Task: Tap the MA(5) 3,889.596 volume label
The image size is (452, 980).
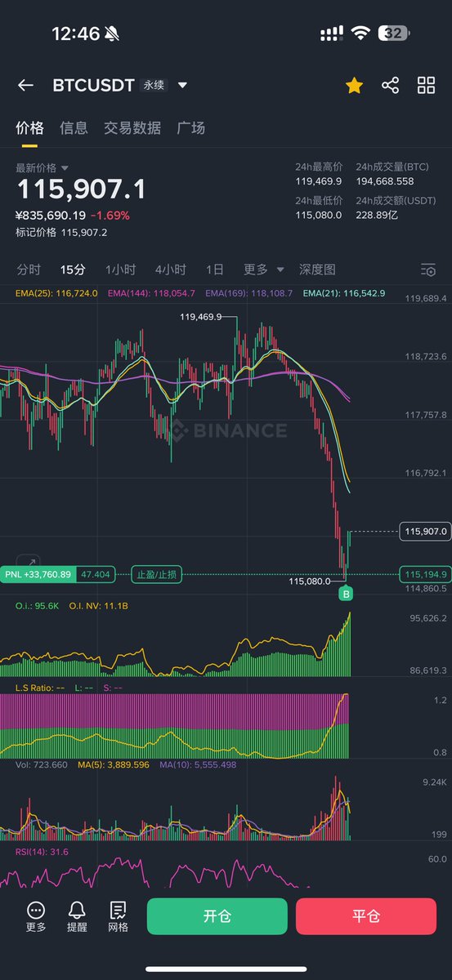Action: point(112,764)
